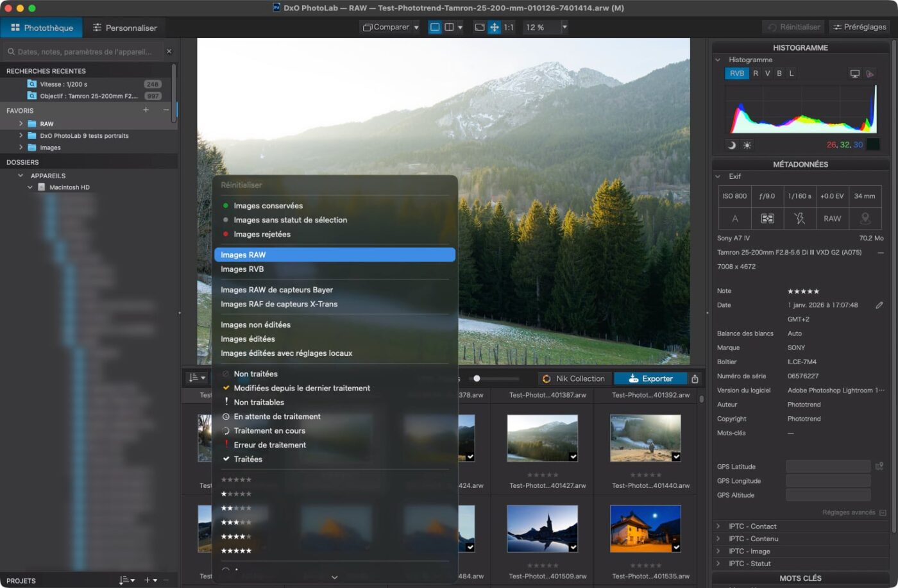
Task: Click the share icon beside Exporter
Action: (x=695, y=379)
